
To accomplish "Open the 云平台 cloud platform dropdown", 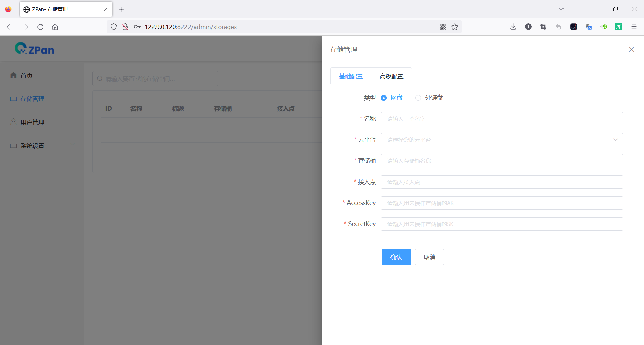I will pos(501,140).
